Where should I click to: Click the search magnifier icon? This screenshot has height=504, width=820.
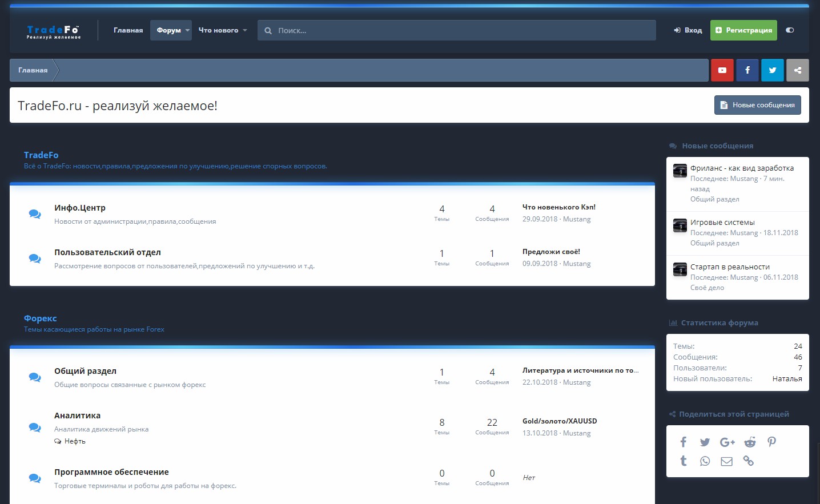click(268, 31)
